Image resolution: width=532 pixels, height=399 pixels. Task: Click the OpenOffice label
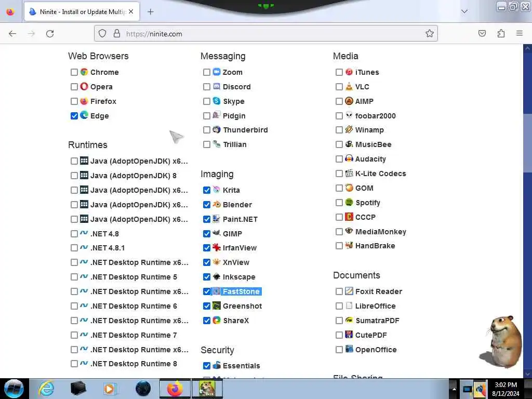point(376,350)
